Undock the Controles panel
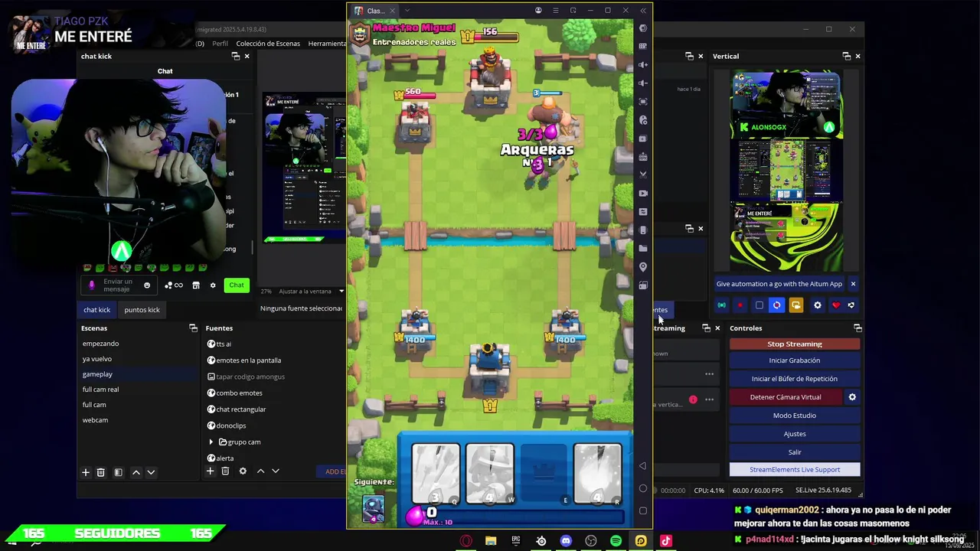The width and height of the screenshot is (980, 551). 857,328
